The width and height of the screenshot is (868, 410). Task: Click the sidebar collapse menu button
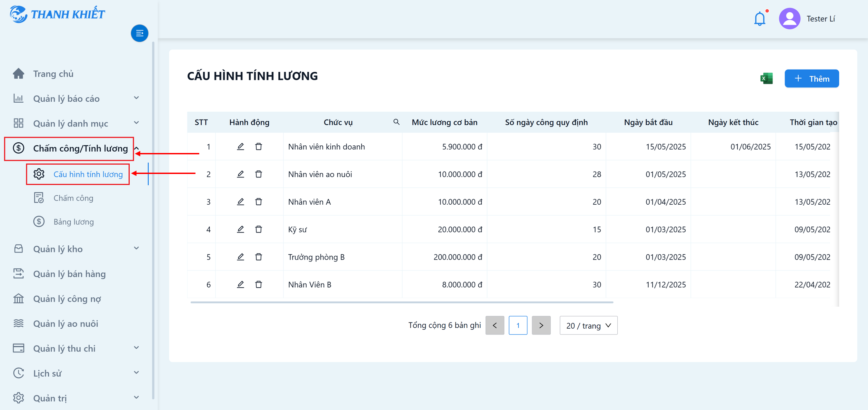139,33
